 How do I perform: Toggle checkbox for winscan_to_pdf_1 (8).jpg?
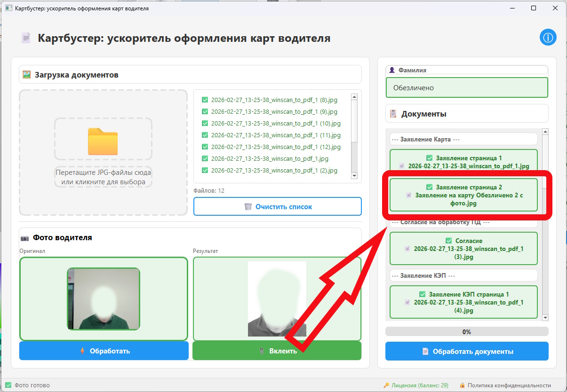coord(205,100)
